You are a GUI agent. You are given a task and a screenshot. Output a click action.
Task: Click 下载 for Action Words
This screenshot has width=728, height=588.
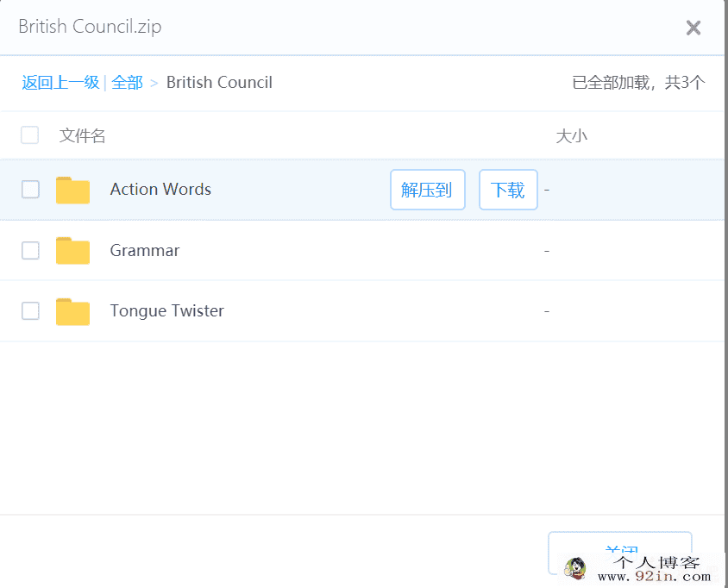508,190
